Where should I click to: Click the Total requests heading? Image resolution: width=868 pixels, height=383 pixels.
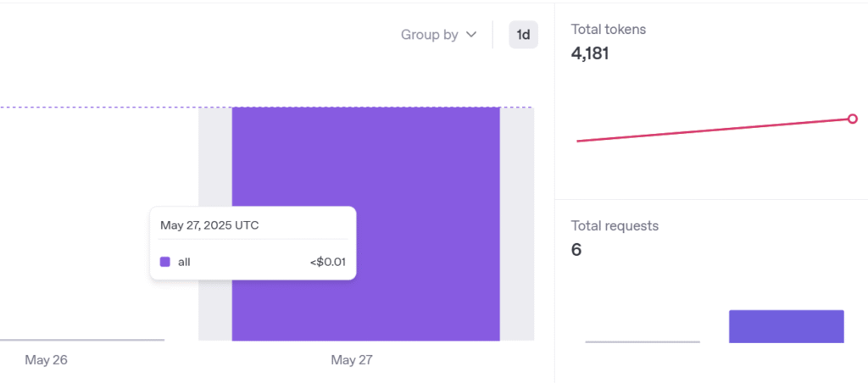point(615,225)
